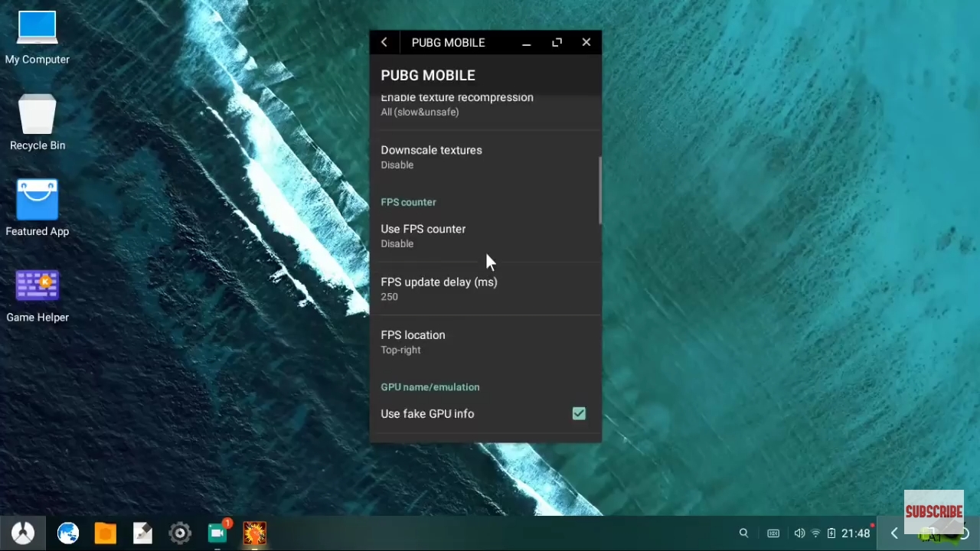Open the search tool in system tray
Screen dimensions: 980x551
(743, 533)
